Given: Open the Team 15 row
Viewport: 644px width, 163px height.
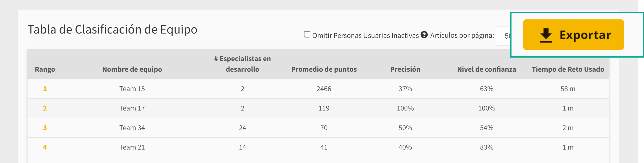Looking at the screenshot, I should 318,89.
